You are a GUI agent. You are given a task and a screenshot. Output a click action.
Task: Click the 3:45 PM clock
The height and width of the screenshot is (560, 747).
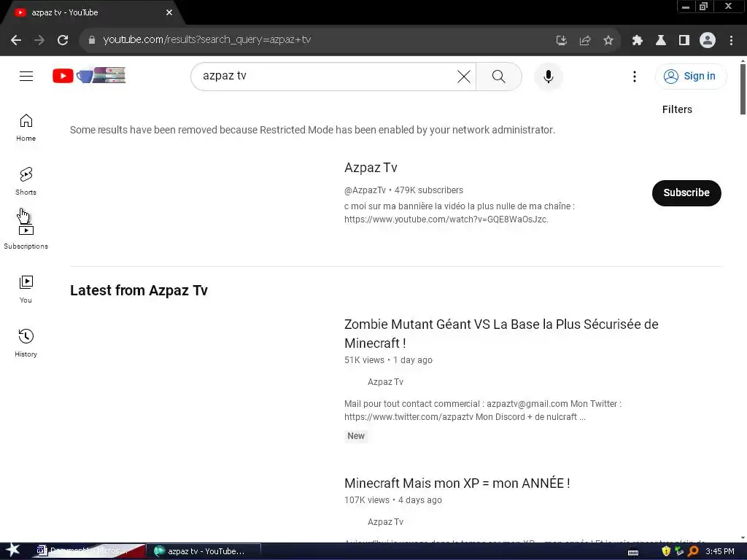coord(720,551)
